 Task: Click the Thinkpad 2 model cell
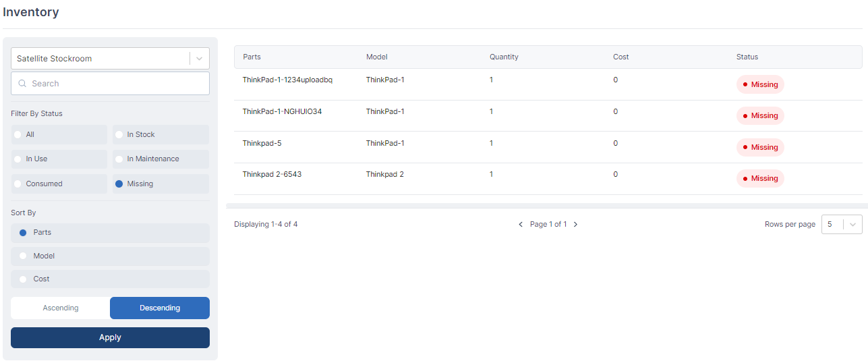click(385, 174)
